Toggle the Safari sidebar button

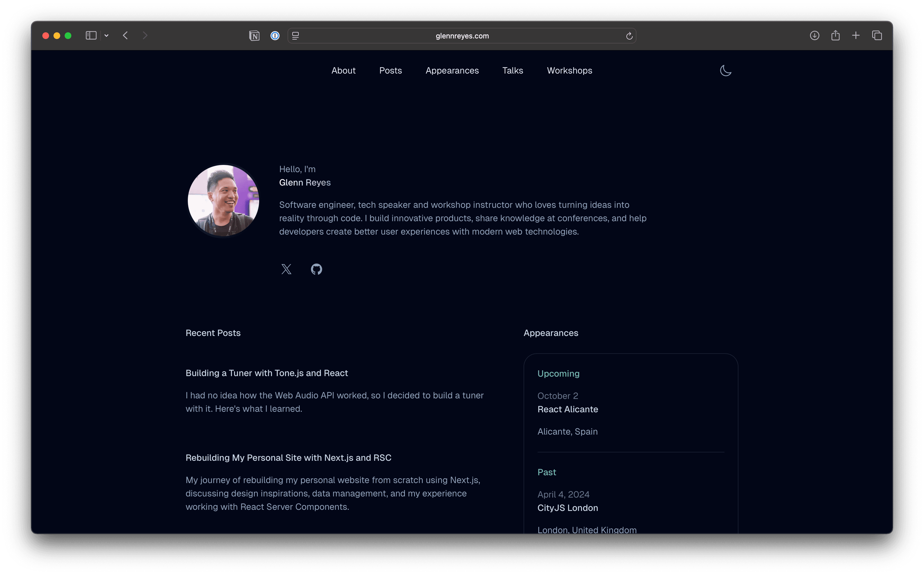(91, 35)
